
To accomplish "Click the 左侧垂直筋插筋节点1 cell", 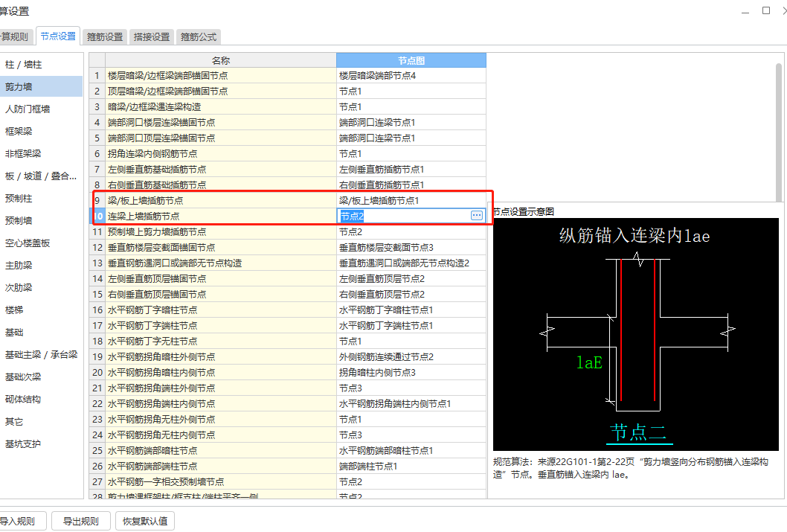I will (x=411, y=169).
